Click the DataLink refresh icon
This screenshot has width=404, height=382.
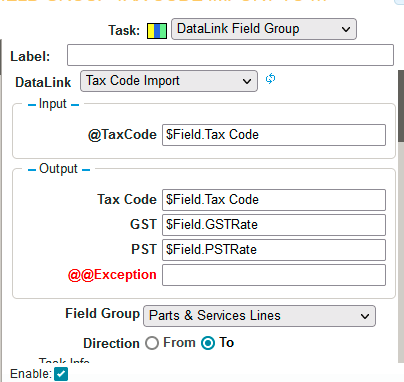click(270, 79)
